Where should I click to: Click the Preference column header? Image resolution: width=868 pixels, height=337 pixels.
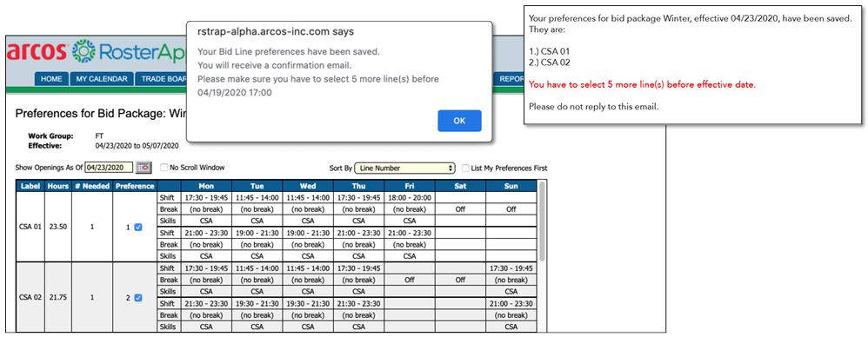[135, 186]
